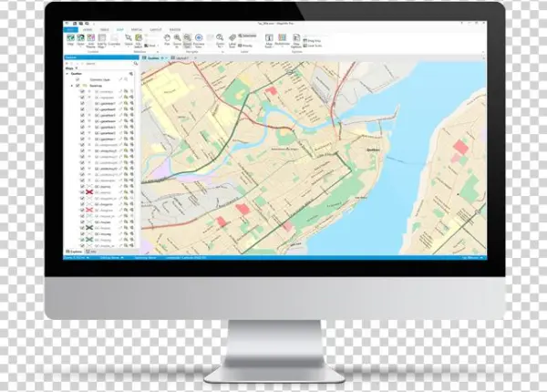Open the SQL Select tool

coord(139,40)
